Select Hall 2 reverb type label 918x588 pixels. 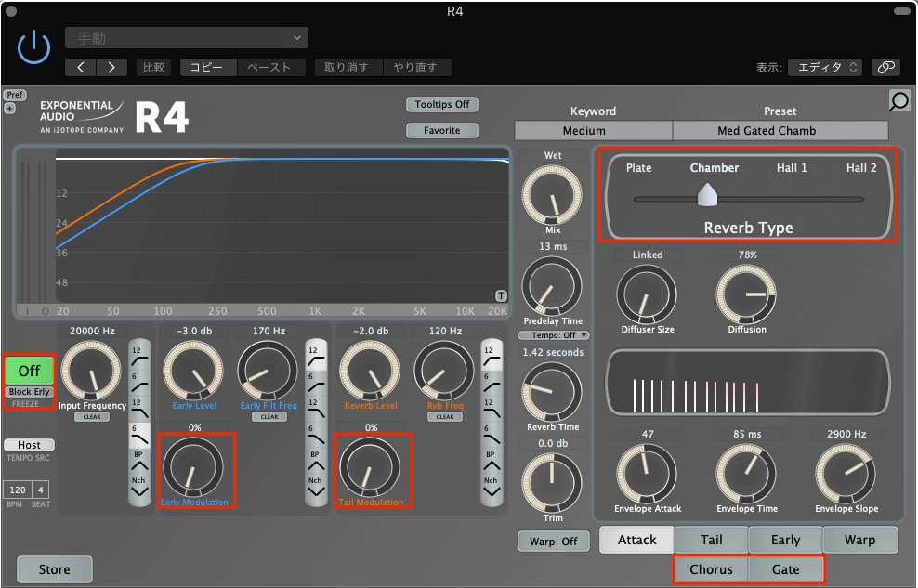[x=861, y=168]
